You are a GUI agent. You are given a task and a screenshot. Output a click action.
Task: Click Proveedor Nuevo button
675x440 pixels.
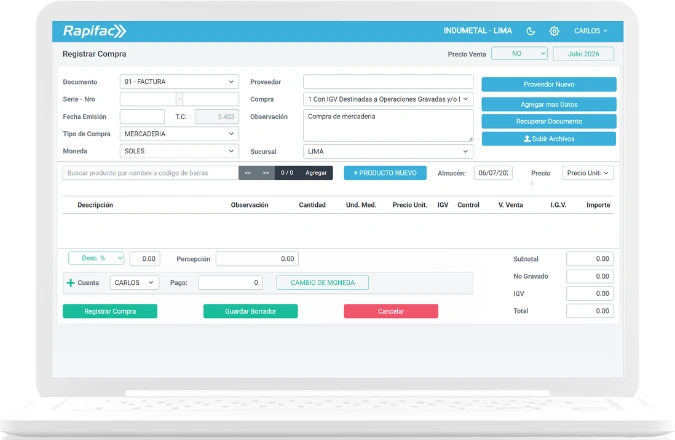point(549,84)
